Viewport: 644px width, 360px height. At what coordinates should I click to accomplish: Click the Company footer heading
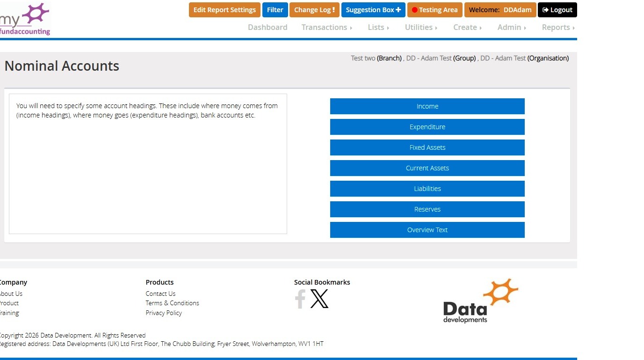click(13, 282)
